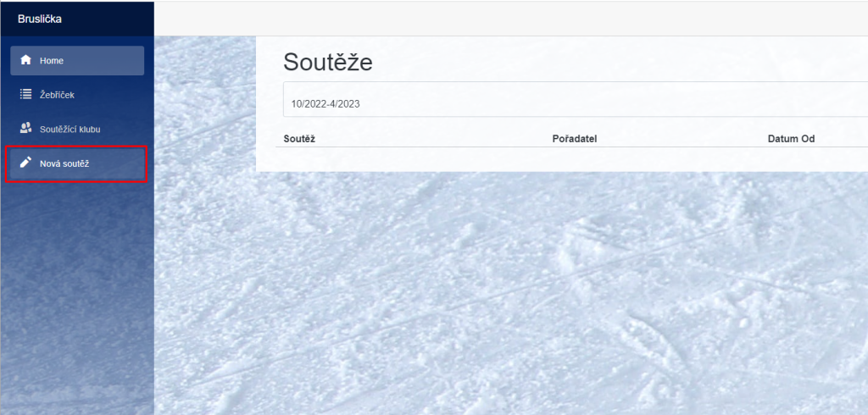868x415 pixels.
Task: Go to Soutěžící klubu section
Action: click(x=77, y=129)
